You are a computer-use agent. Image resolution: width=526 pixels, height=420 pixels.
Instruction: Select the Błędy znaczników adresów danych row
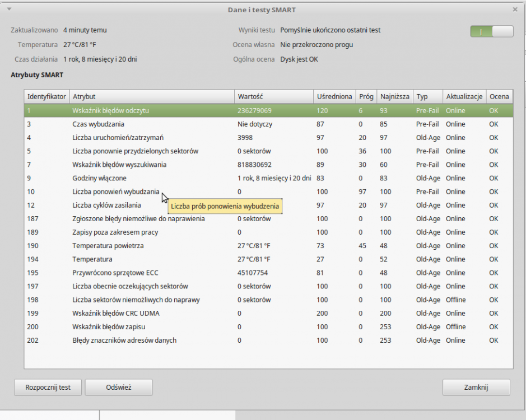(124, 340)
